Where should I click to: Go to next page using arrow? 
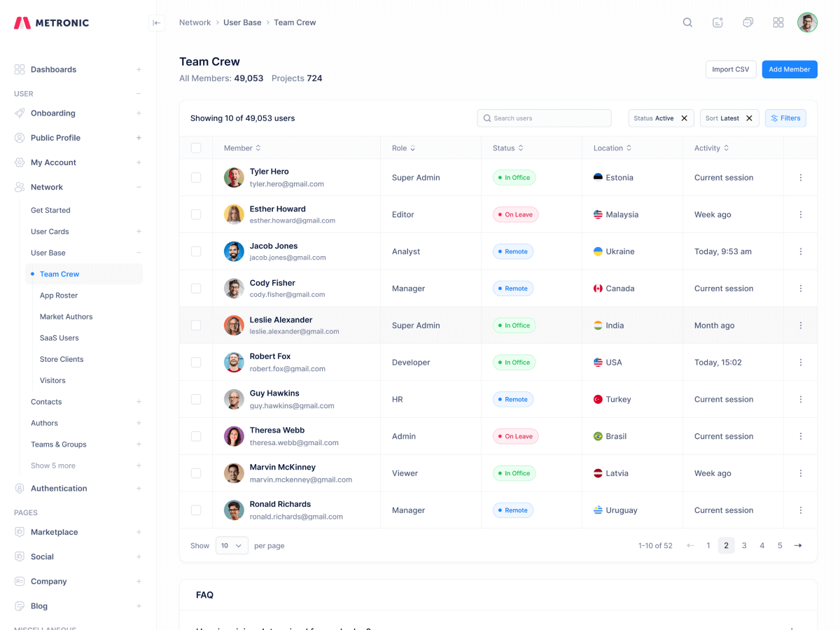[x=798, y=545]
